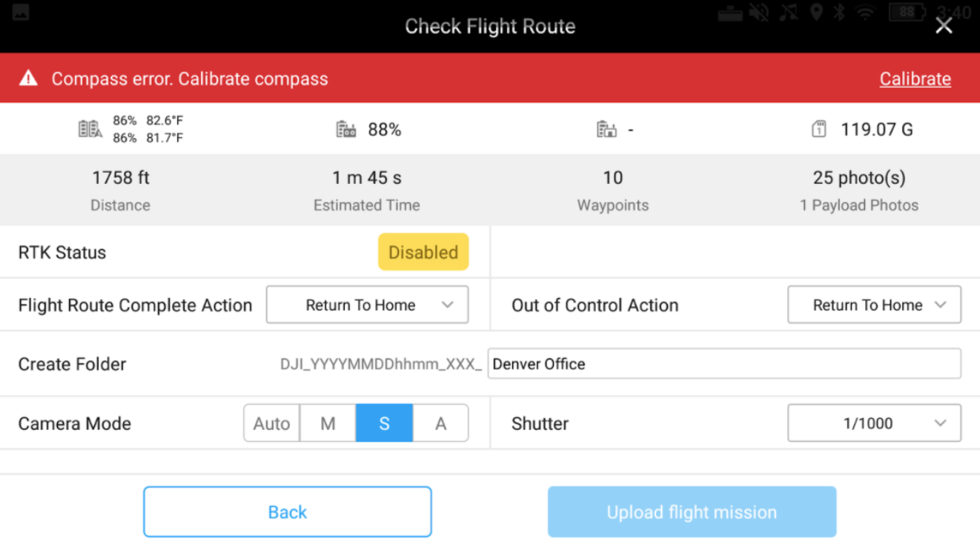980x547 pixels.
Task: Click the aircraft battery status icon
Action: [x=90, y=129]
